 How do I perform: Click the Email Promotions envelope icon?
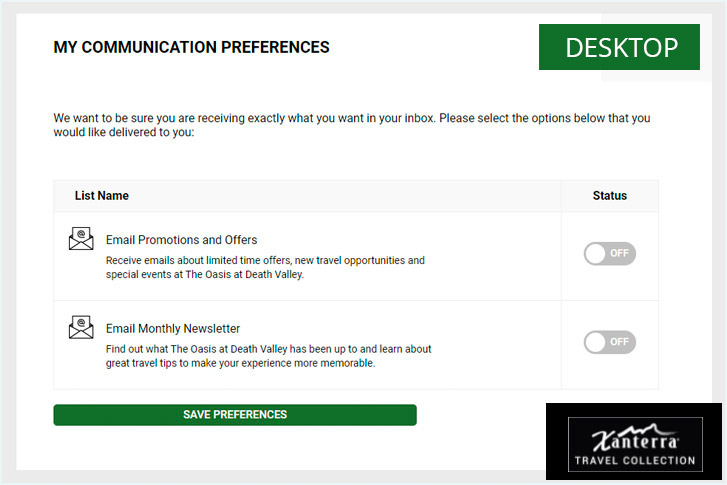(81, 239)
